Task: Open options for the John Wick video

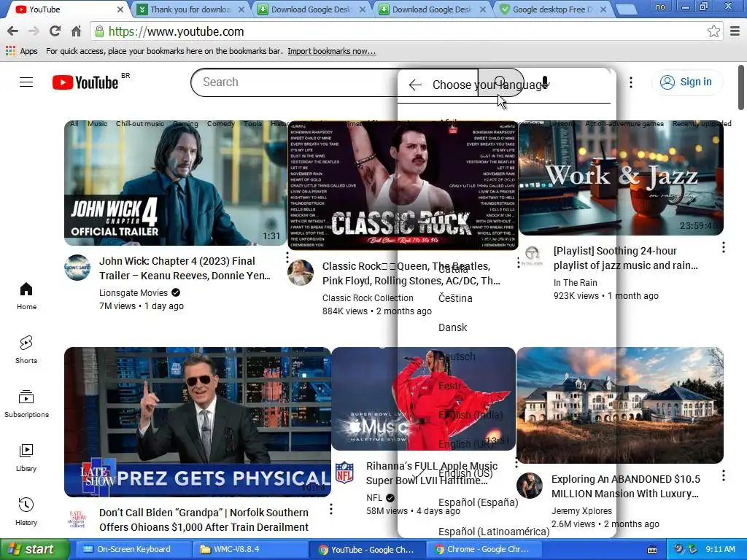Action: tap(287, 257)
